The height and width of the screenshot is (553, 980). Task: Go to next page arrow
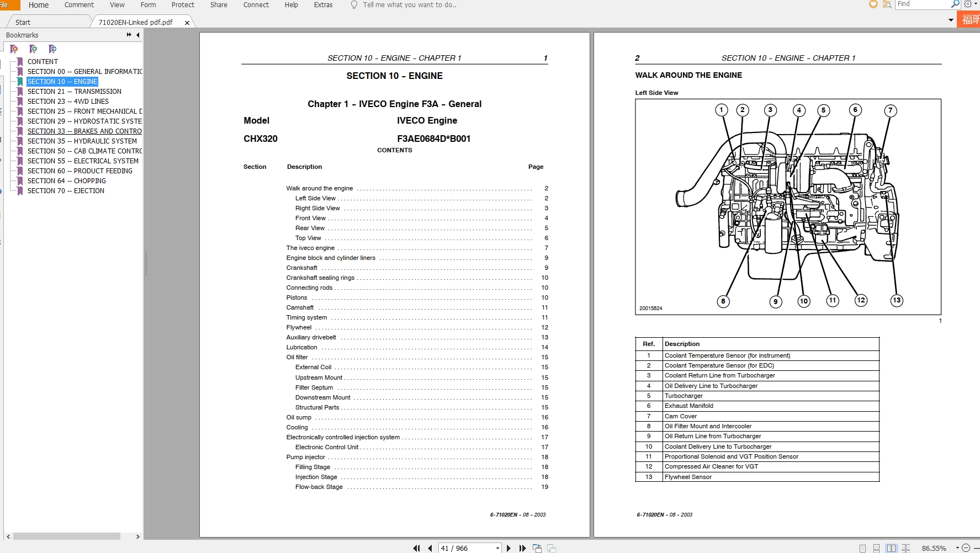pos(508,548)
